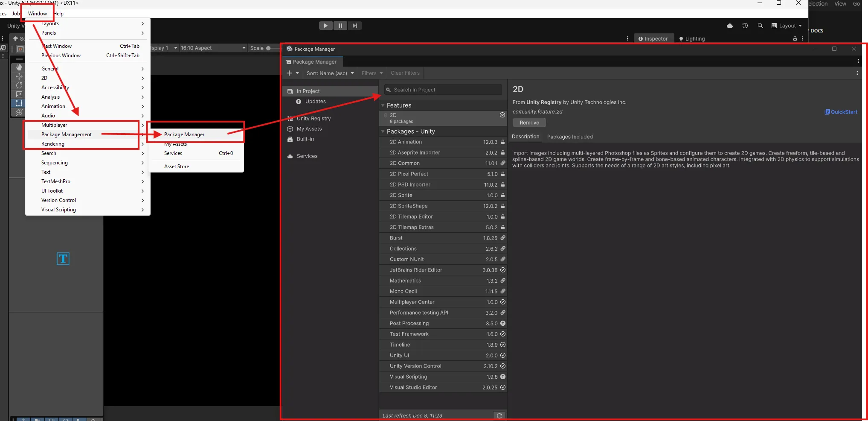Viewport: 868px width, 421px height.
Task: Select the Timeline package row
Action: 443,345
